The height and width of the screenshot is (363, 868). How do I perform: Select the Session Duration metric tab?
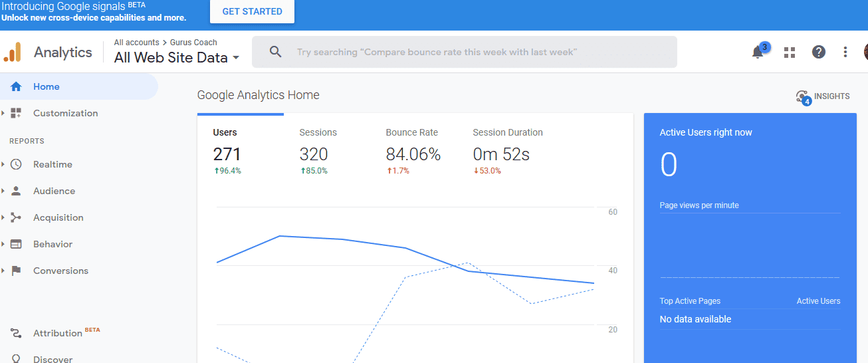(x=508, y=152)
